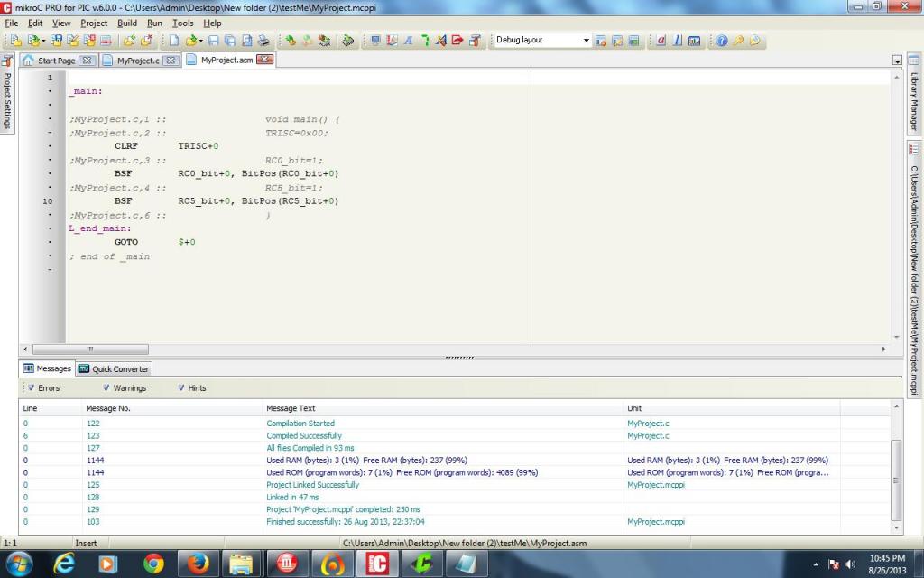This screenshot has height=578, width=924.
Task: Click the Print toolbar icon
Action: tap(263, 40)
